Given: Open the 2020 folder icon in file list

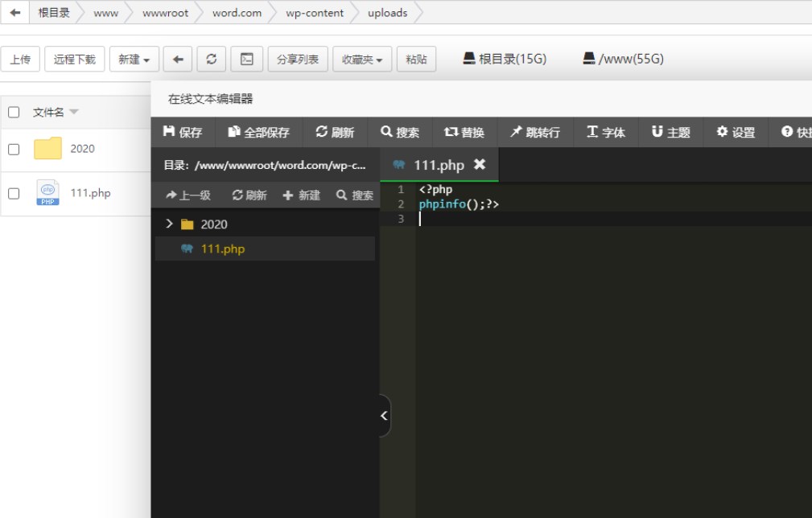Looking at the screenshot, I should point(47,149).
